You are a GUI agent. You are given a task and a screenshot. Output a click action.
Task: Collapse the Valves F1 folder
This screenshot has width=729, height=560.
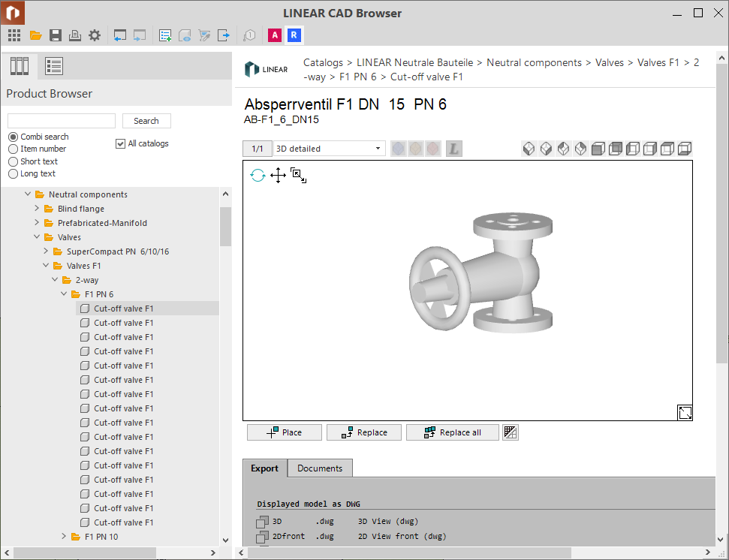click(x=46, y=265)
